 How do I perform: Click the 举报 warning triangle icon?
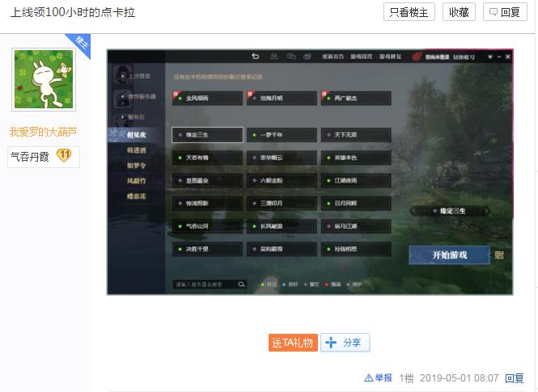(x=368, y=377)
